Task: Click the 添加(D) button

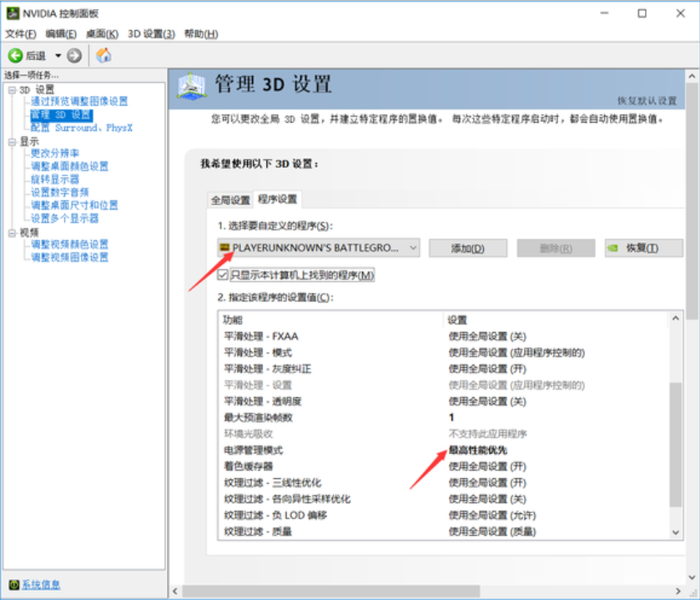Action: pos(468,248)
